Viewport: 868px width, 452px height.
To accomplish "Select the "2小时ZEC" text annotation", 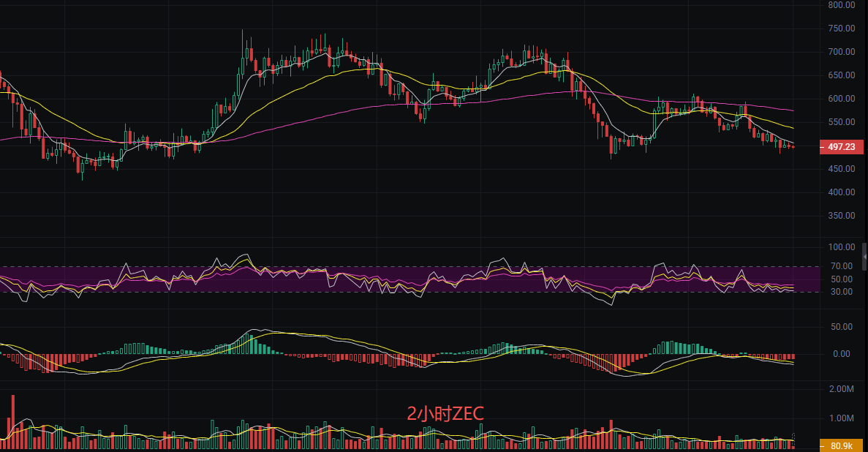I will (x=445, y=413).
